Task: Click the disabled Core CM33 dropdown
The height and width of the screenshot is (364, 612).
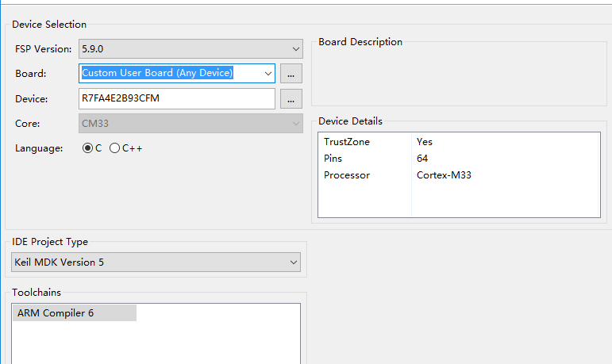Action: [x=191, y=124]
